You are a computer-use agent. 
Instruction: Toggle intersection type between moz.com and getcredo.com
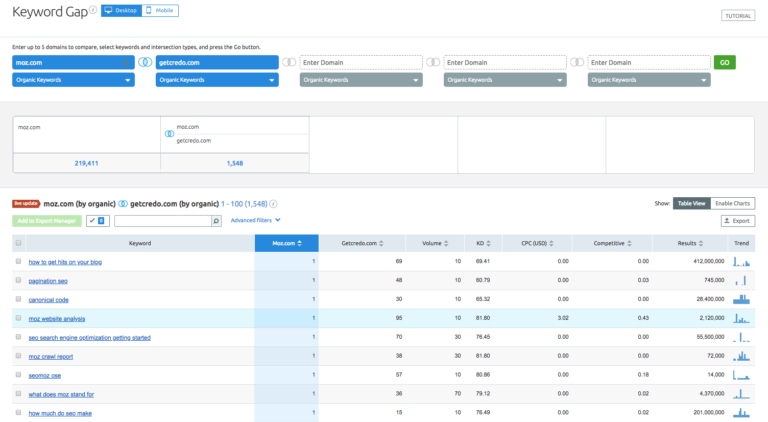(145, 62)
